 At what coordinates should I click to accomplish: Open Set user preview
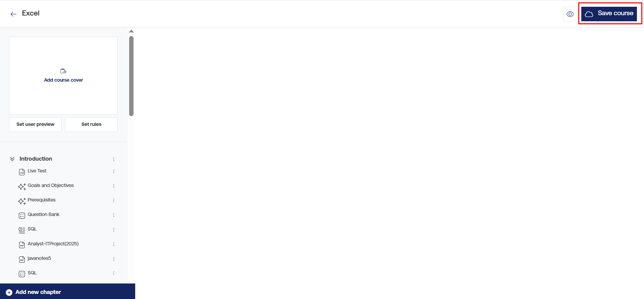(x=35, y=125)
